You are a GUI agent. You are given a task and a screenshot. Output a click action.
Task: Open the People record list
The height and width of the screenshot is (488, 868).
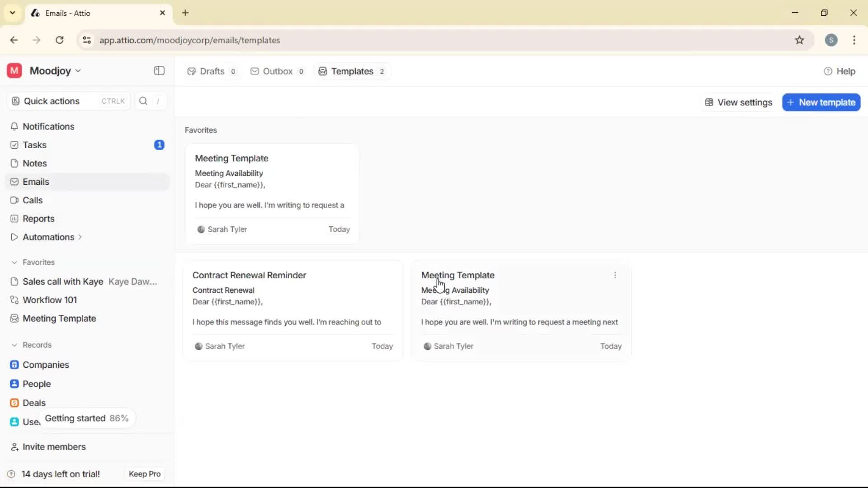click(36, 384)
